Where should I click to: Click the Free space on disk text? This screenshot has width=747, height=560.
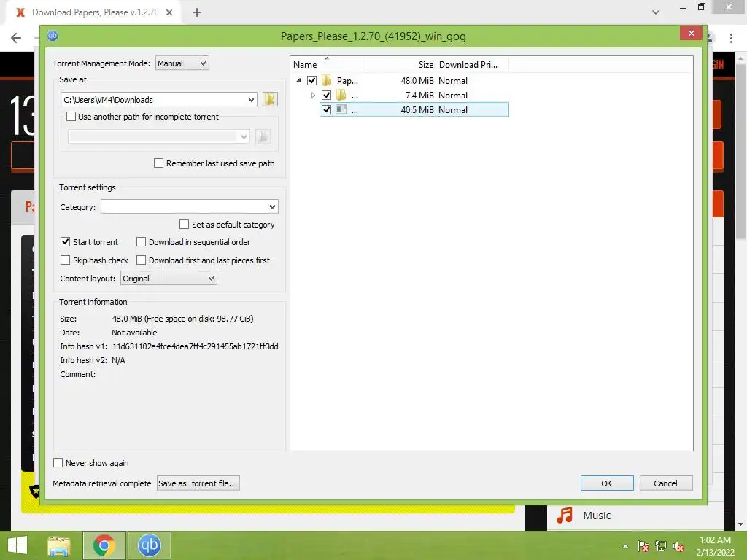(200, 319)
